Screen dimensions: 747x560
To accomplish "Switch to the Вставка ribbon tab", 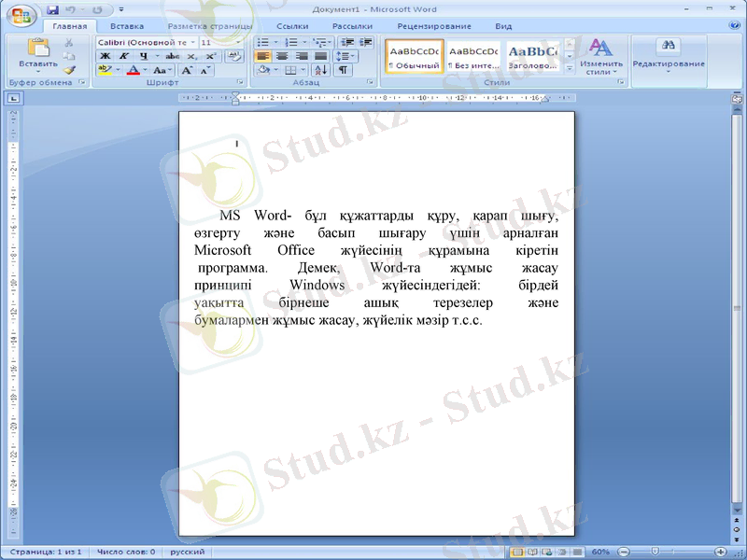I will (x=127, y=26).
